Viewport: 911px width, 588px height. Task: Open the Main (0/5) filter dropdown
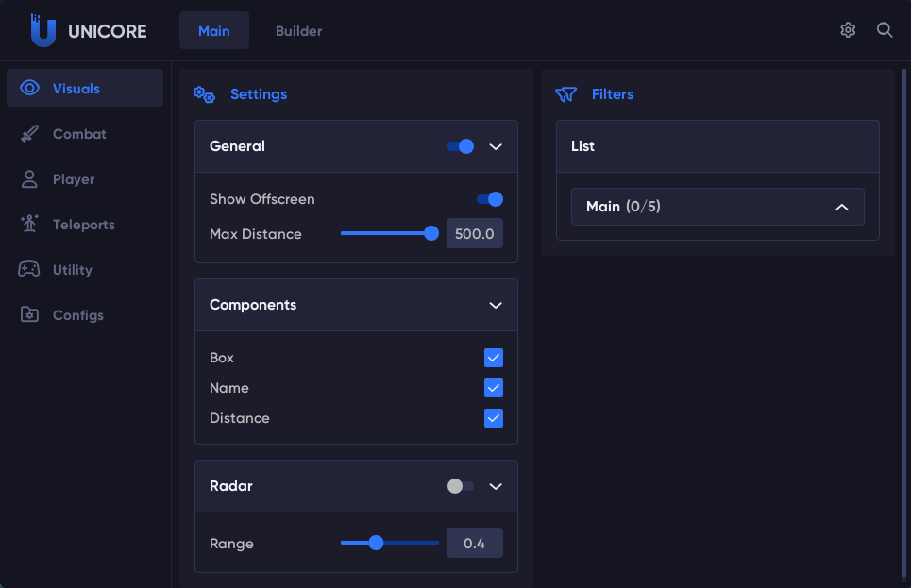click(x=717, y=207)
